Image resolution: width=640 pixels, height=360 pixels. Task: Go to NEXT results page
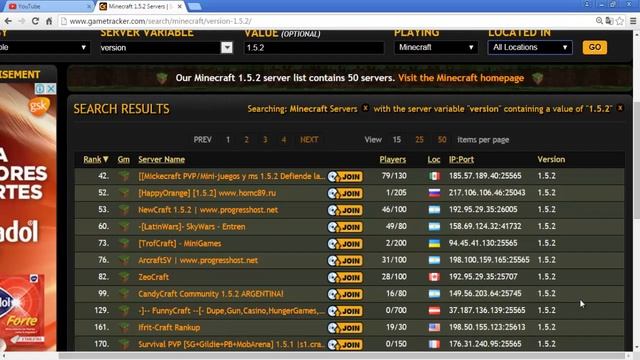click(309, 140)
